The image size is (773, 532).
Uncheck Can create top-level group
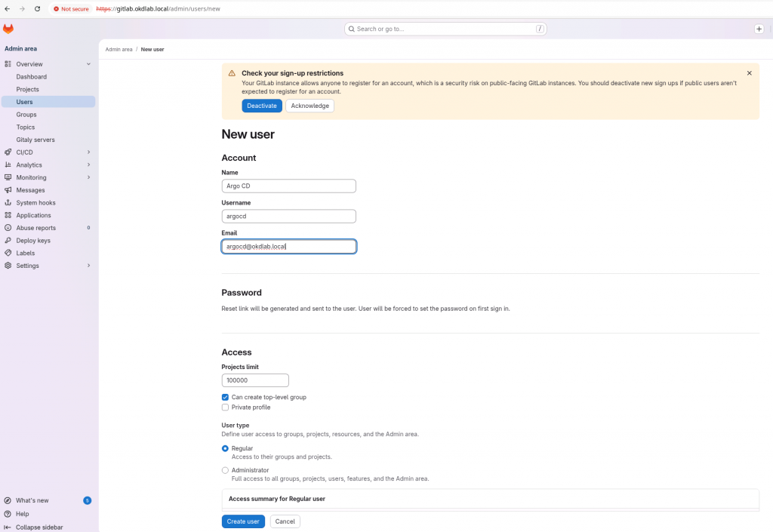coord(225,397)
